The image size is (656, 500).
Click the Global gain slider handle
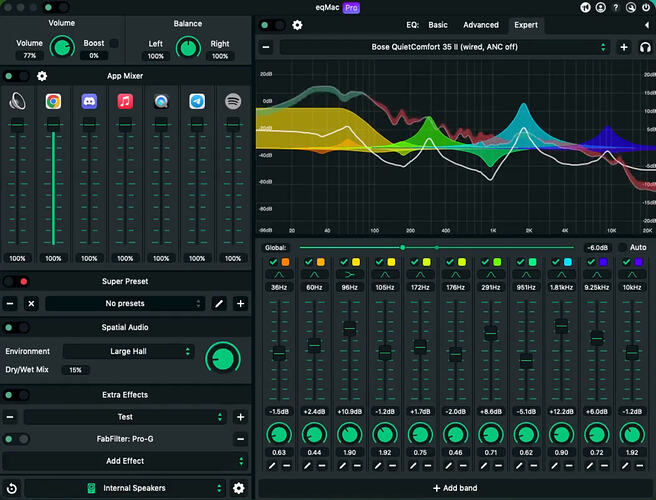coord(402,247)
